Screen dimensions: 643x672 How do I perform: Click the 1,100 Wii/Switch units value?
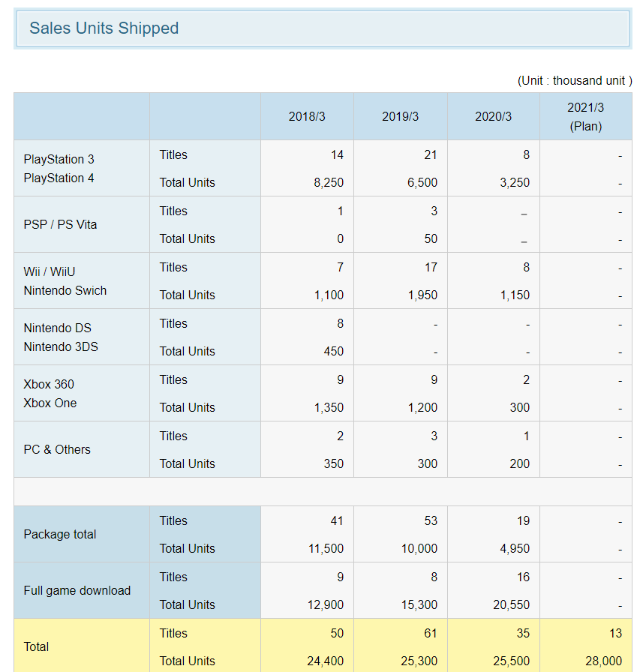click(329, 295)
